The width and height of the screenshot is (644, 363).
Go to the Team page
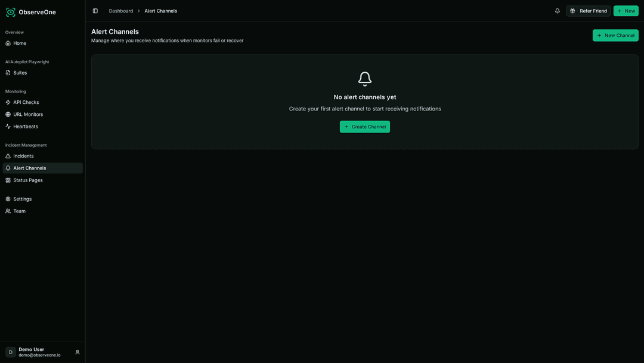tap(43, 211)
